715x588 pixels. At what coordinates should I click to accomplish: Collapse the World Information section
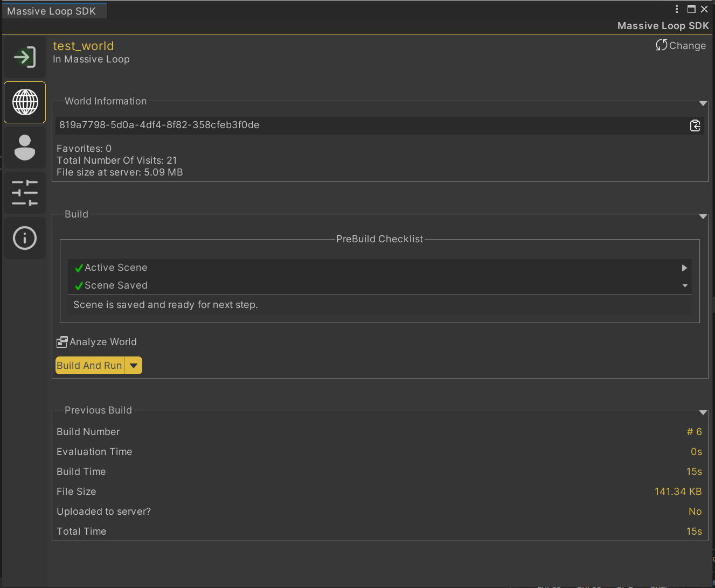[703, 103]
